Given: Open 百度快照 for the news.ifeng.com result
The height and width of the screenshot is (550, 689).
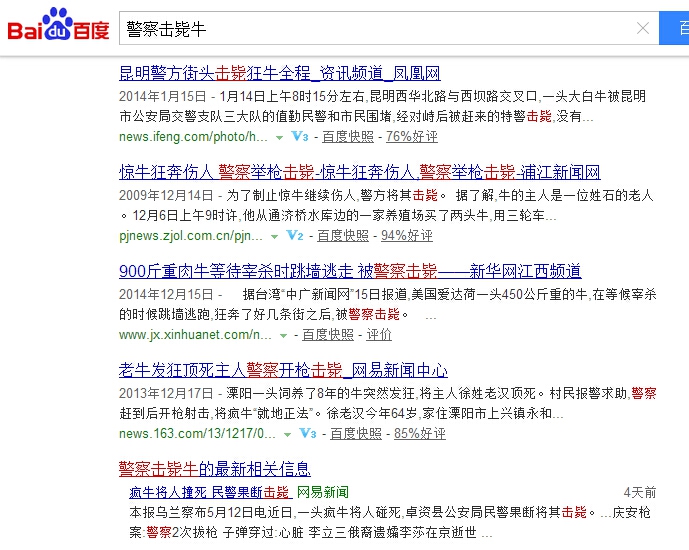Looking at the screenshot, I should pyautogui.click(x=348, y=137).
